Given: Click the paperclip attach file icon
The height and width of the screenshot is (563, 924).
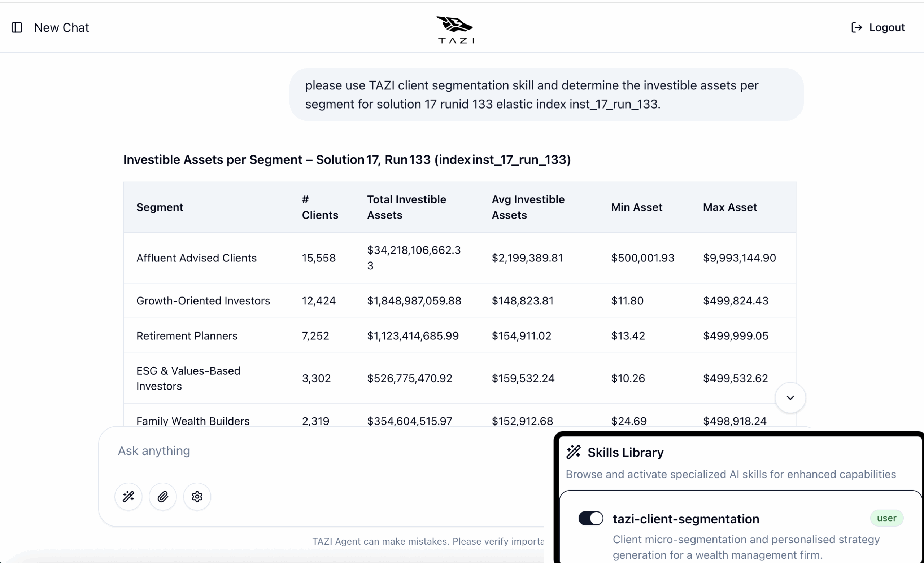Looking at the screenshot, I should [x=163, y=497].
